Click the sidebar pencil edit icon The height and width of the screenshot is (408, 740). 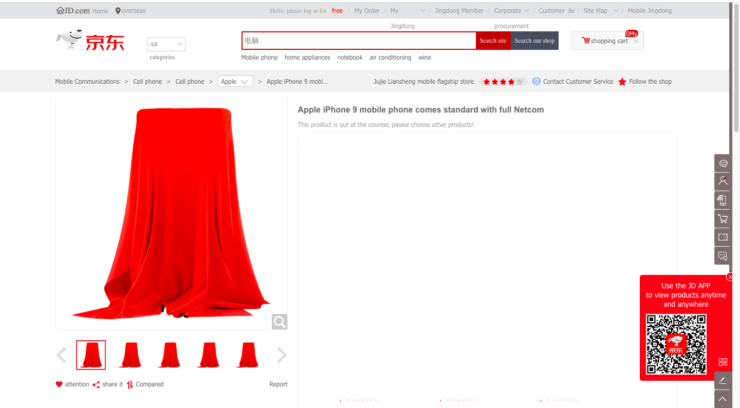click(x=723, y=380)
